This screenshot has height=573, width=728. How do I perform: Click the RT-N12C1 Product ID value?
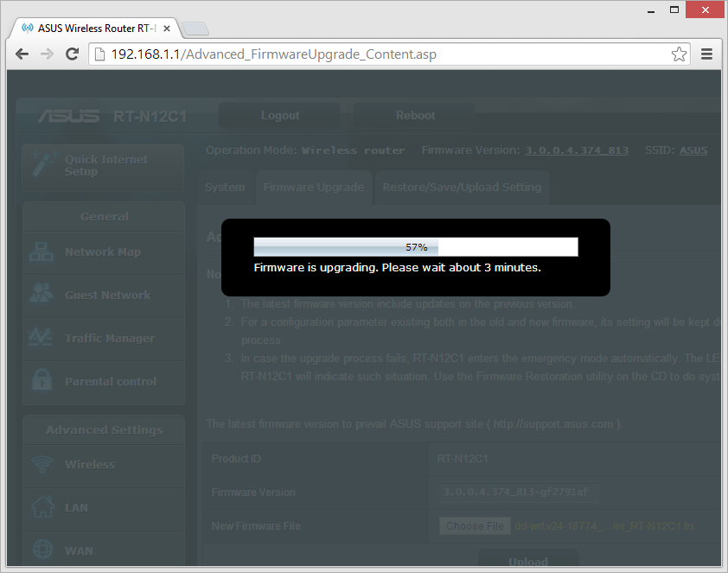click(463, 459)
